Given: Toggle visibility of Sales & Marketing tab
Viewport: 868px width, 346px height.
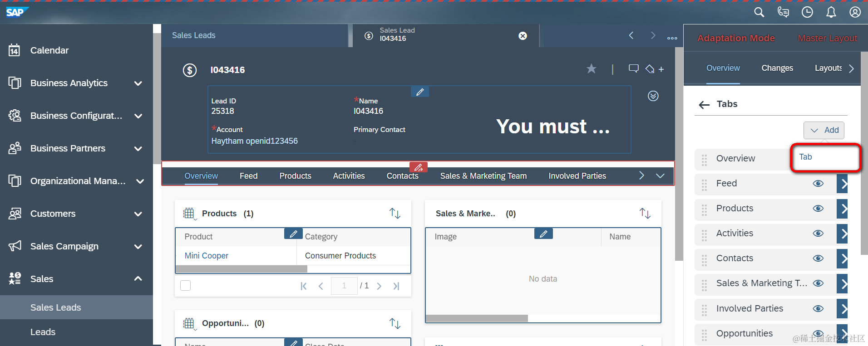Looking at the screenshot, I should click(818, 283).
